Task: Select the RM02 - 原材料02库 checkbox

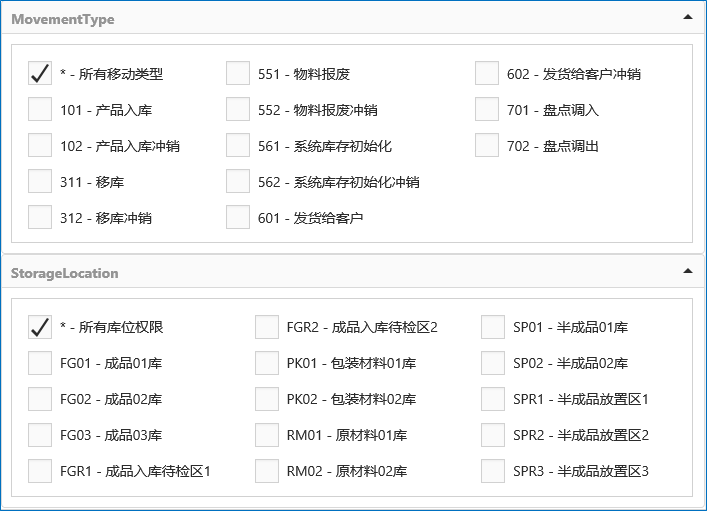Action: (267, 471)
